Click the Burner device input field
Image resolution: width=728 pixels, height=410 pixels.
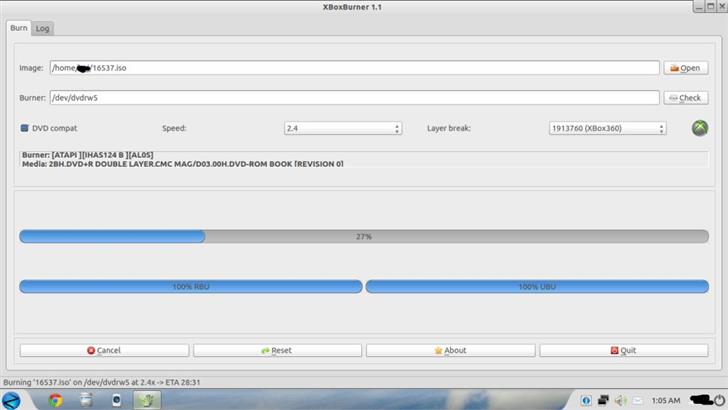coord(355,98)
